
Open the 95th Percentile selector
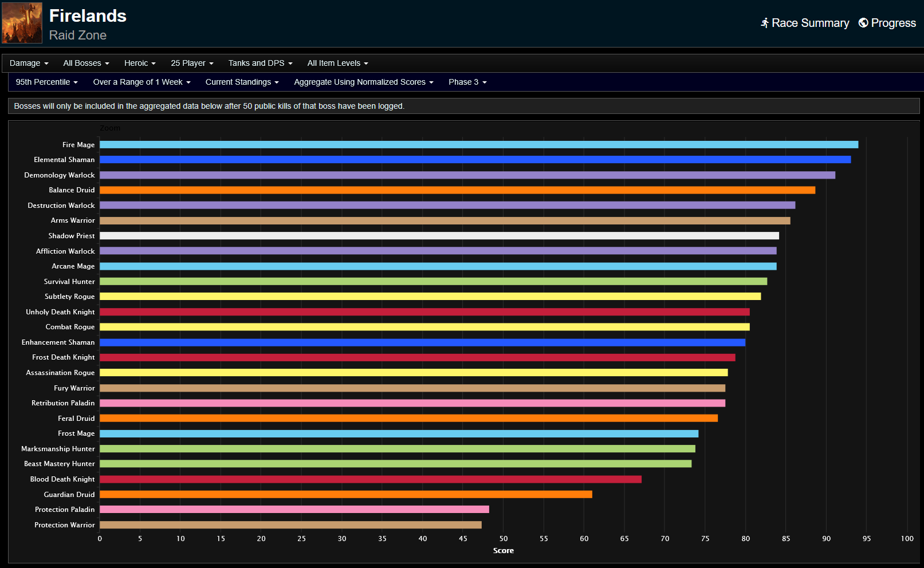(x=46, y=82)
